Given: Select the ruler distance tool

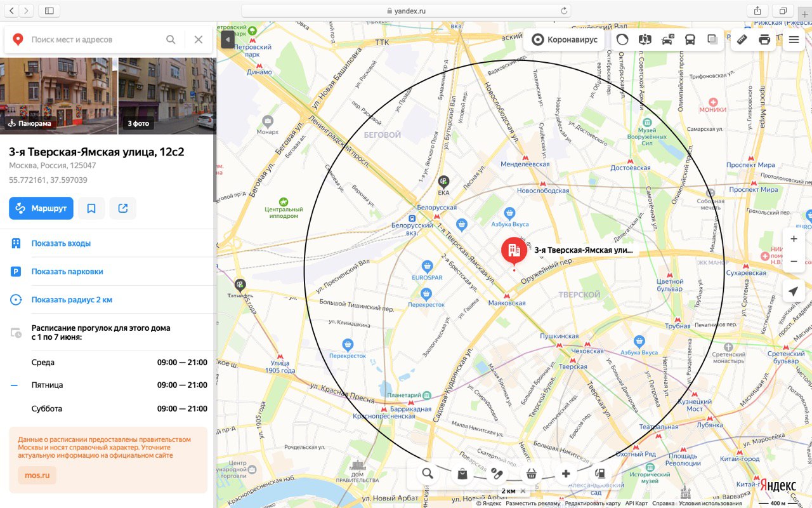Looking at the screenshot, I should 742,39.
